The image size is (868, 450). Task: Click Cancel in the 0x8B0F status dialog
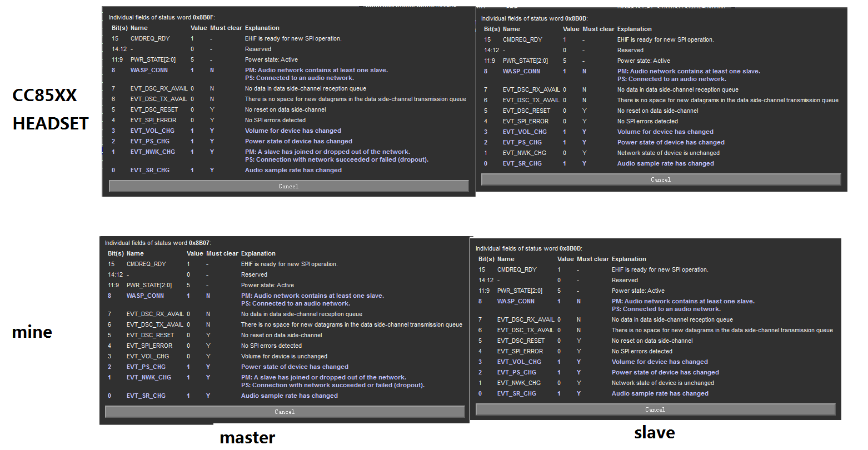(x=288, y=187)
